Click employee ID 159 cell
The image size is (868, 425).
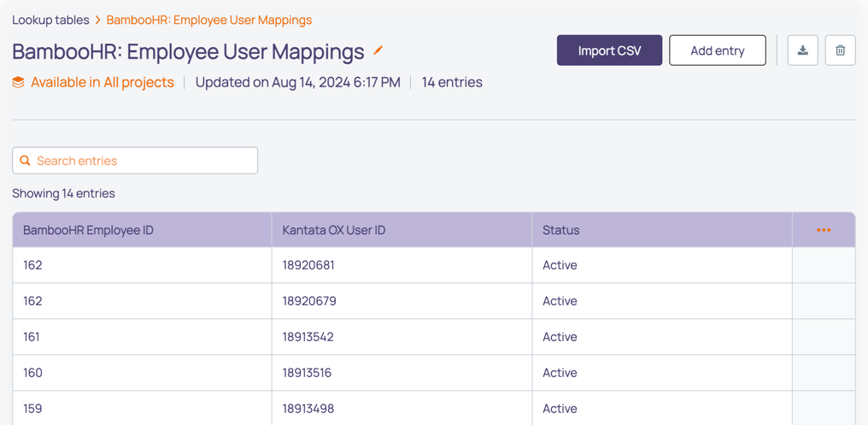point(143,409)
